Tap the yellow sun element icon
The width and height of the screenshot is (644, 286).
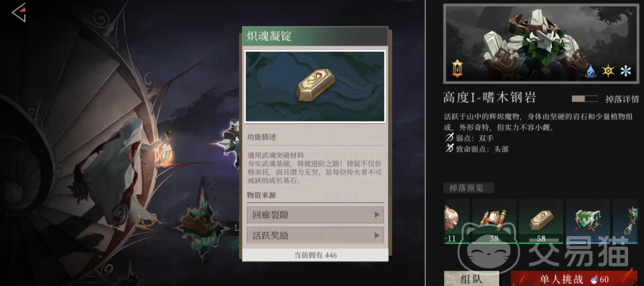pyautogui.click(x=608, y=71)
